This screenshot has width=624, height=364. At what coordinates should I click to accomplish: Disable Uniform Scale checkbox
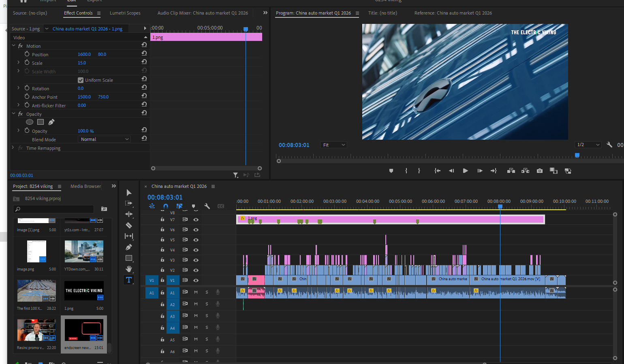click(x=80, y=80)
